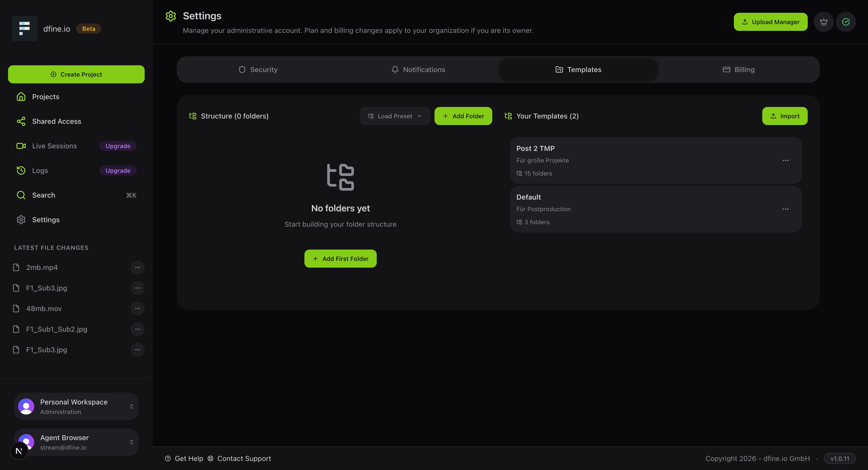Open Search from sidebar
868x470 pixels.
[x=76, y=195]
